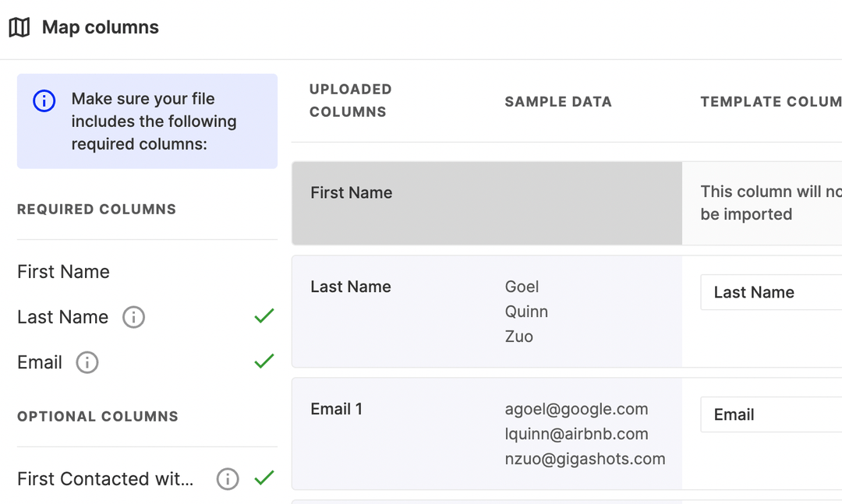Click the info icon next to First Contacted
842x504 pixels.
[227, 479]
